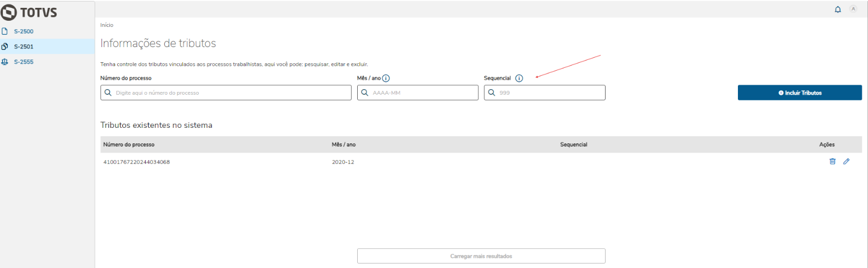
Task: Open the S-2500 menu item
Action: pyautogui.click(x=24, y=31)
